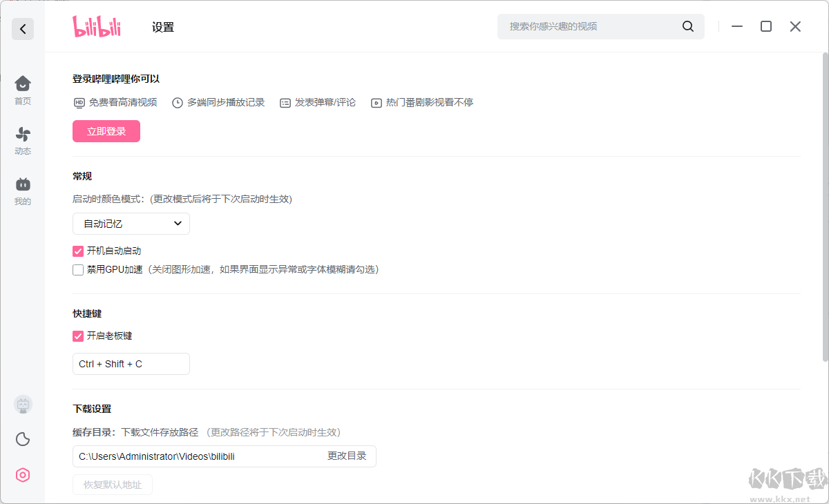This screenshot has height=504, width=829.
Task: Toggle 开启老板键 checkbox
Action: pos(78,336)
